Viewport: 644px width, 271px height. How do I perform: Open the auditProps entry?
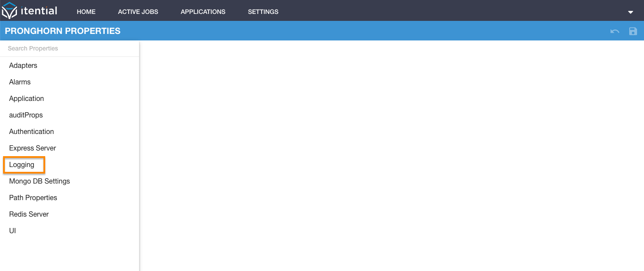point(70,115)
